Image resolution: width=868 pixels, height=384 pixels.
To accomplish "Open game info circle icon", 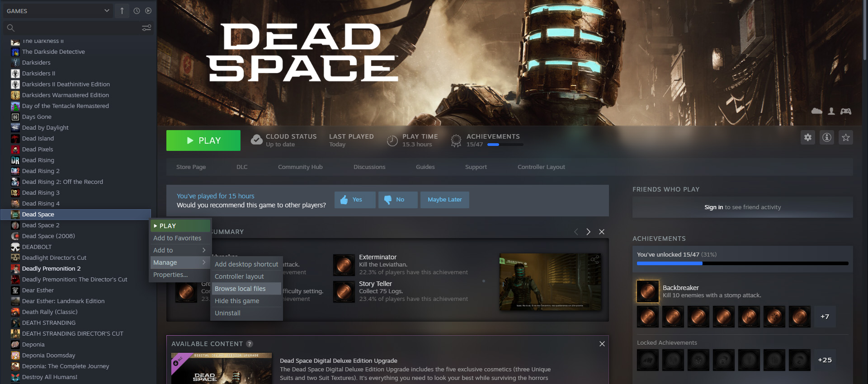I will pos(827,137).
